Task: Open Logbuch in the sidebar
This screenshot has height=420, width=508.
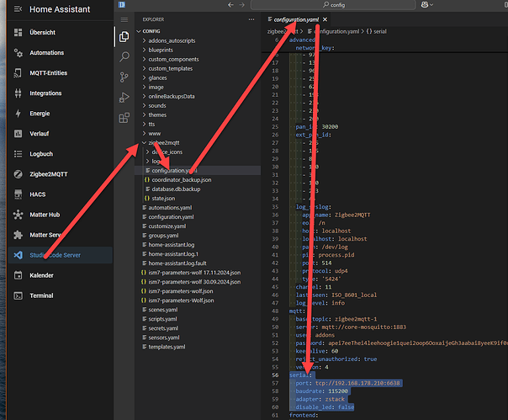Action: coord(60,154)
